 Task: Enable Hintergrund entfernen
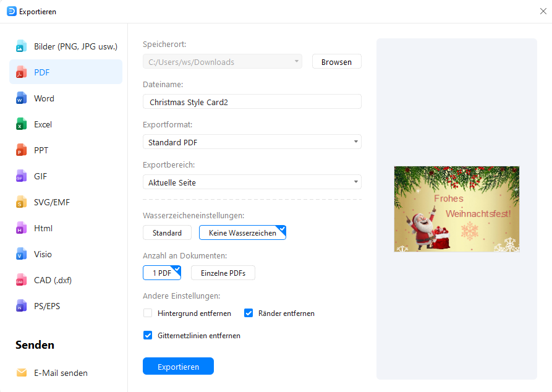tap(148, 313)
